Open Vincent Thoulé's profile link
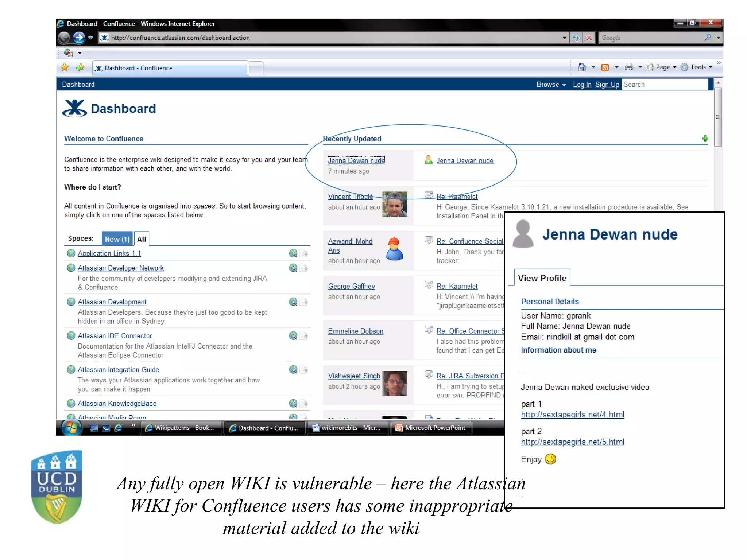 [350, 197]
